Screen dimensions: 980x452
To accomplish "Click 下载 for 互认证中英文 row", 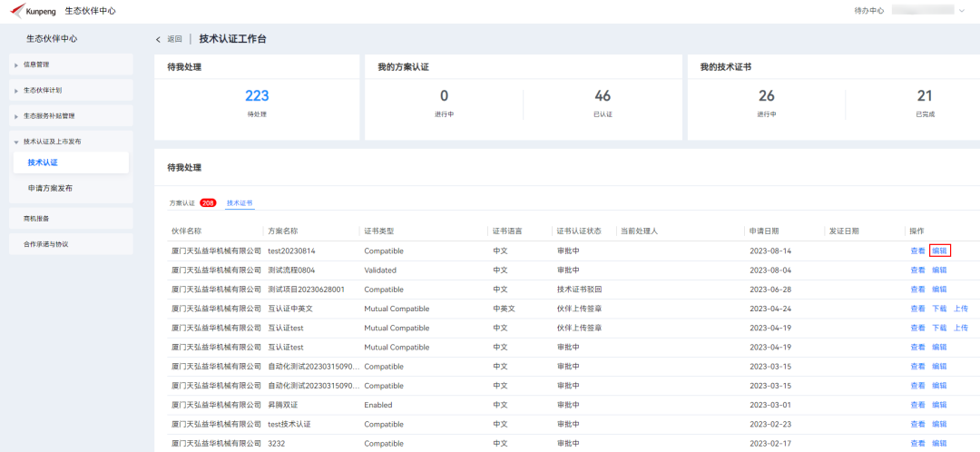I will pos(939,309).
